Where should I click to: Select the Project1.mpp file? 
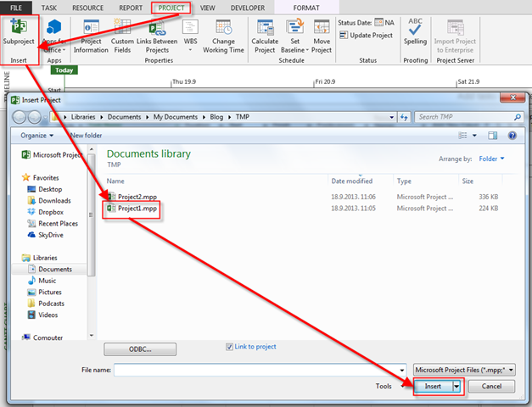(x=137, y=209)
